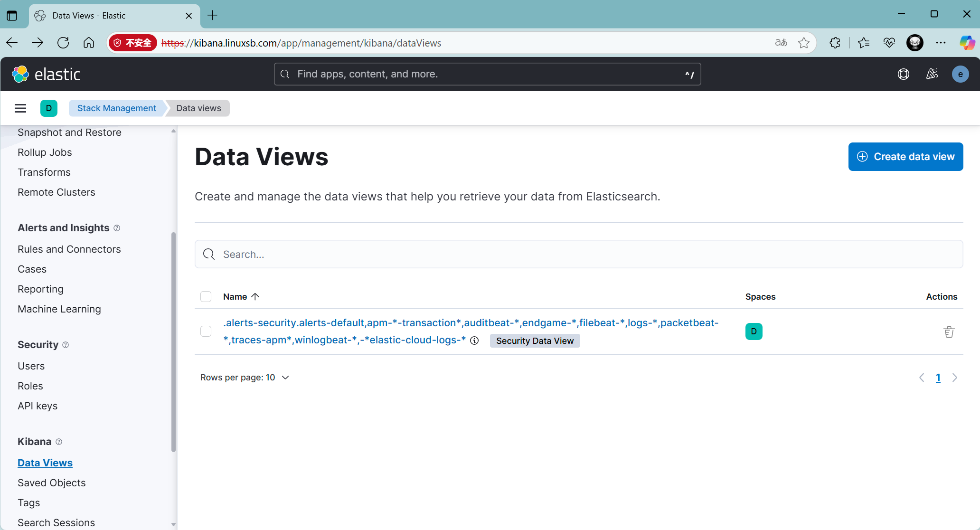This screenshot has width=980, height=530.
Task: Click the D space avatar in header
Action: click(x=49, y=108)
